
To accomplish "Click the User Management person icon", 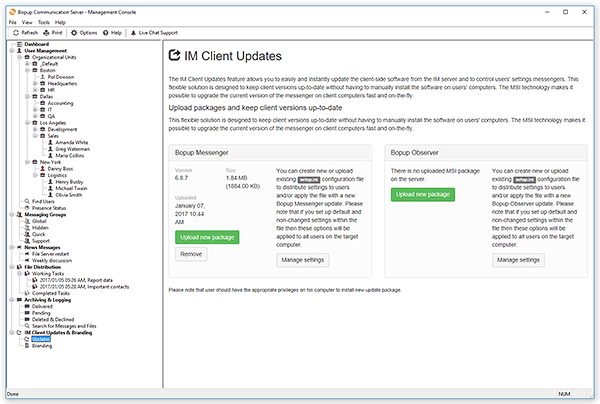I will [x=20, y=50].
